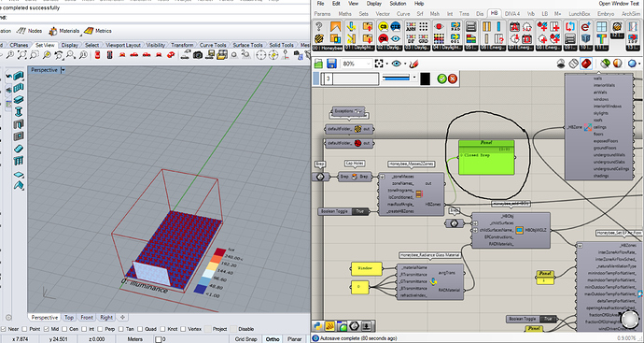The width and height of the screenshot is (644, 343).
Task: Toggle the Near osnap checkbox
Action: coord(4,329)
